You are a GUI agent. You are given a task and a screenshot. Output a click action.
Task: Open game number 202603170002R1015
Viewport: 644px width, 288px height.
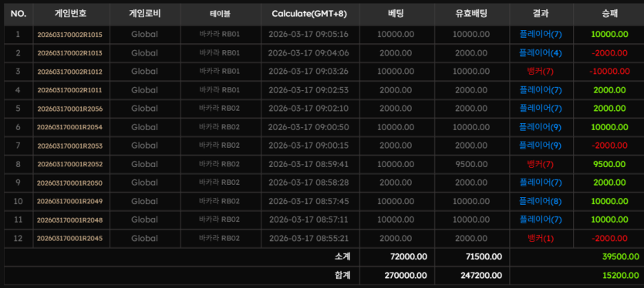pos(70,35)
